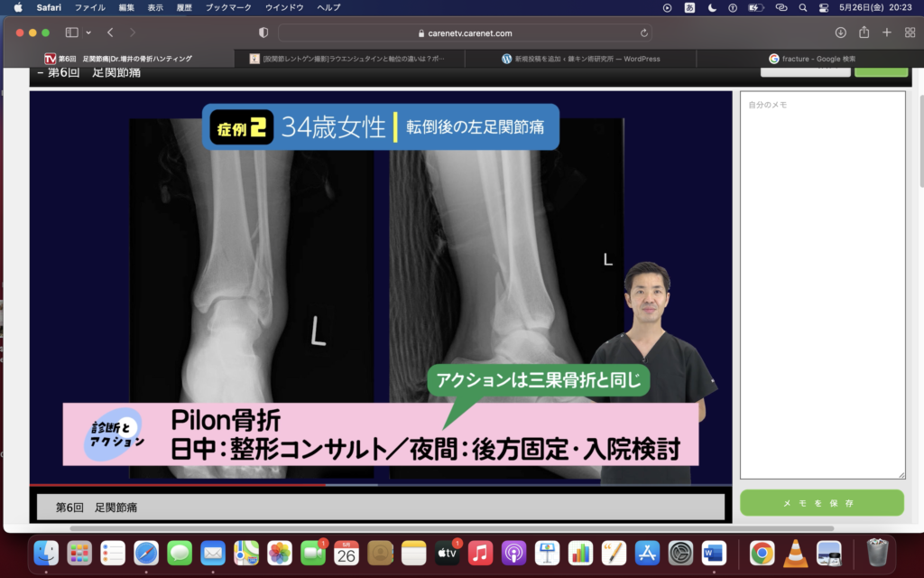Click the carenetv.carenet.com address bar
The image size is (924, 578).
tap(465, 33)
